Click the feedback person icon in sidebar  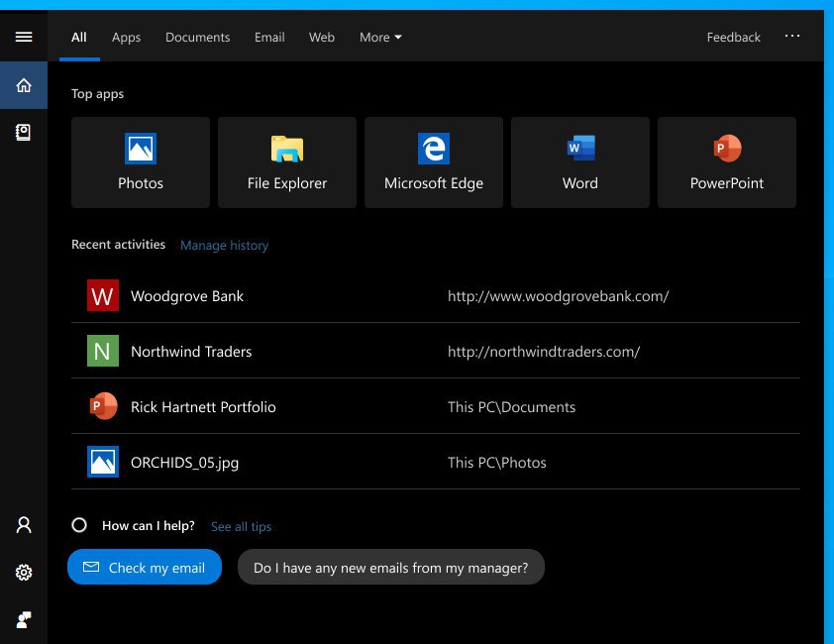click(x=24, y=620)
